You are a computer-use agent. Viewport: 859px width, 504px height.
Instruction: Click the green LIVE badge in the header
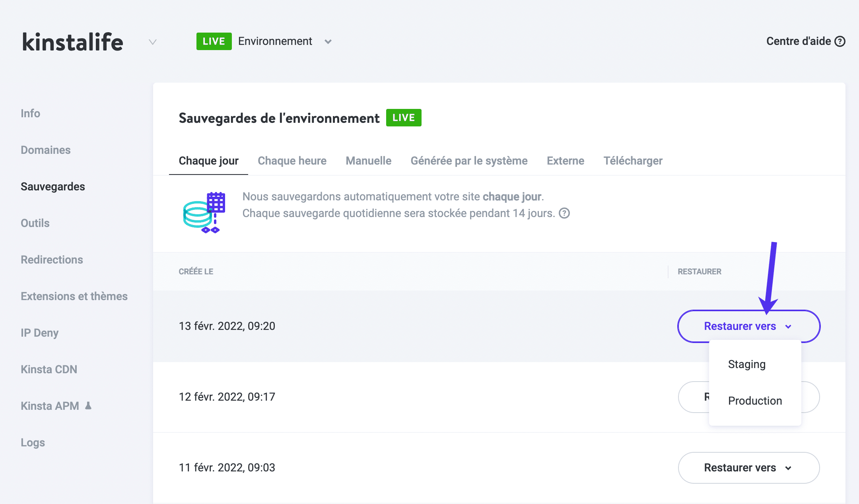[214, 41]
